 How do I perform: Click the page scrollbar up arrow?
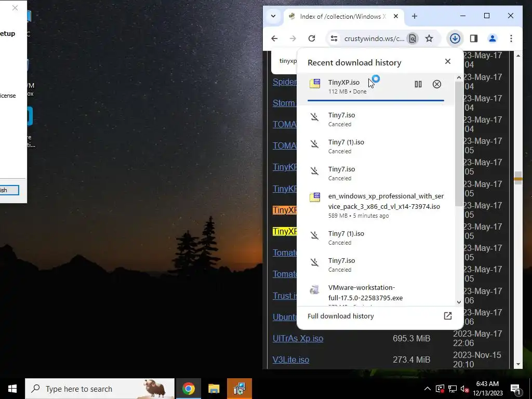(x=518, y=55)
